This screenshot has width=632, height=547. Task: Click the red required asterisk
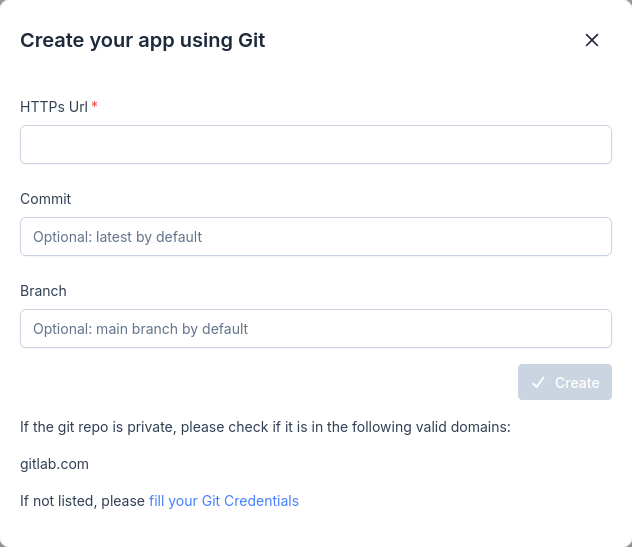click(x=95, y=107)
